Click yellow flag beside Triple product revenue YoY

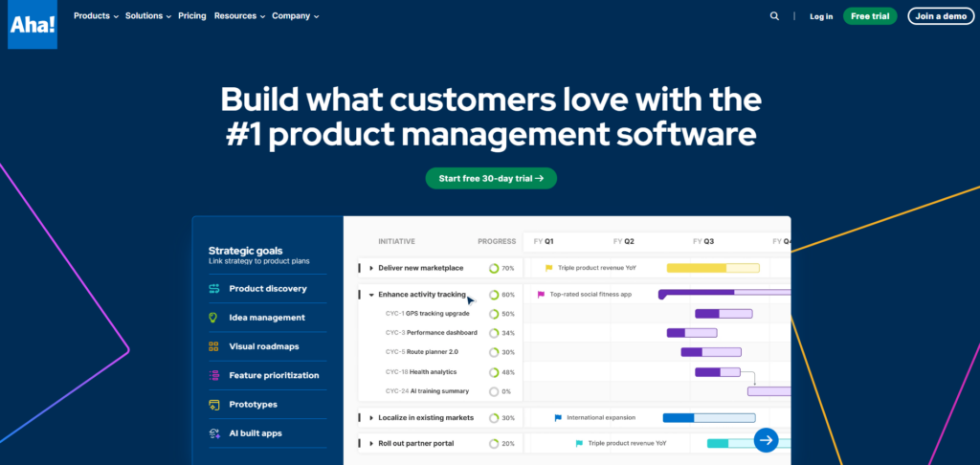point(548,268)
